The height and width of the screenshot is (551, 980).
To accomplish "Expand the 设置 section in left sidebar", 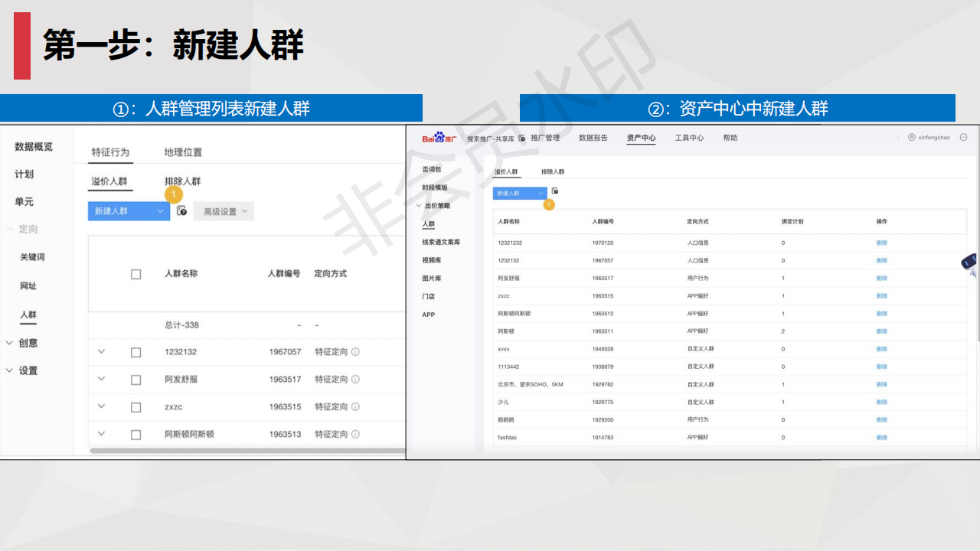I will [10, 370].
